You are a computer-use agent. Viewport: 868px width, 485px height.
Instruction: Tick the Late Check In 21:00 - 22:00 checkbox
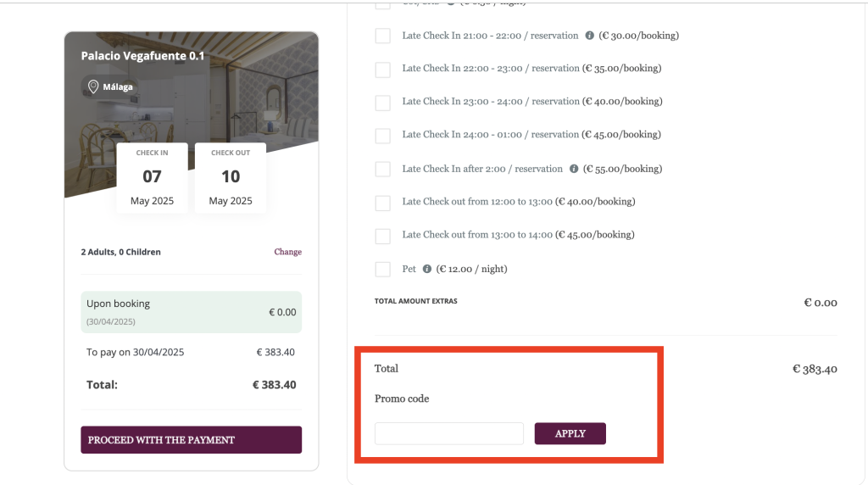(383, 36)
